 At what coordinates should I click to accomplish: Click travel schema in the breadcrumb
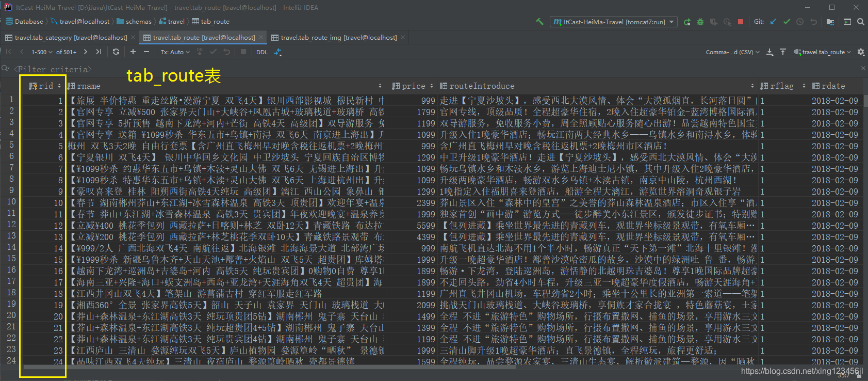[x=172, y=22]
